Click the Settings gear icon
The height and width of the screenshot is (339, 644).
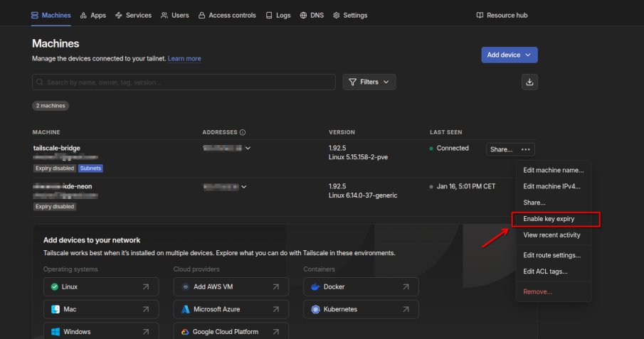(337, 15)
